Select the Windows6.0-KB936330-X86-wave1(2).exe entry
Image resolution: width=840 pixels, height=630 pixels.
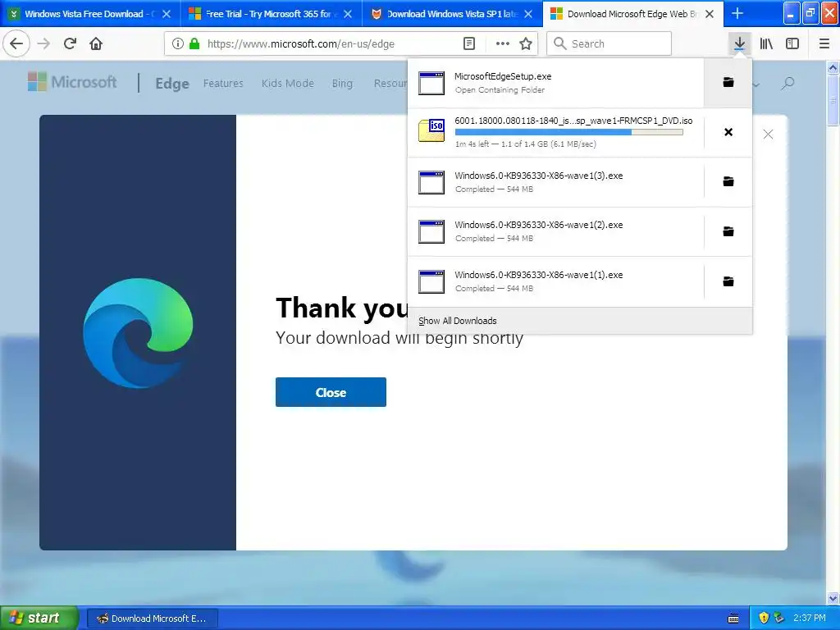point(555,231)
